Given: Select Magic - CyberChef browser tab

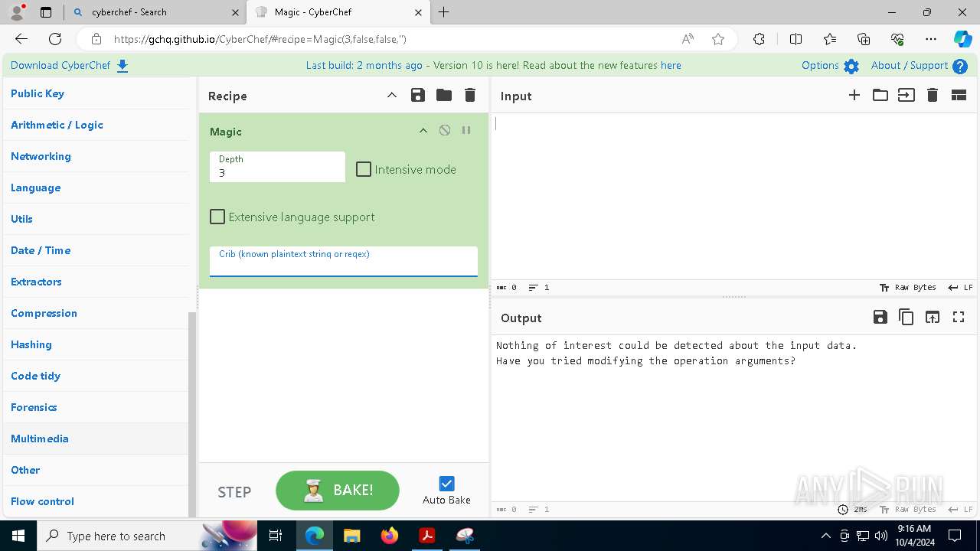Looking at the screenshot, I should click(337, 12).
